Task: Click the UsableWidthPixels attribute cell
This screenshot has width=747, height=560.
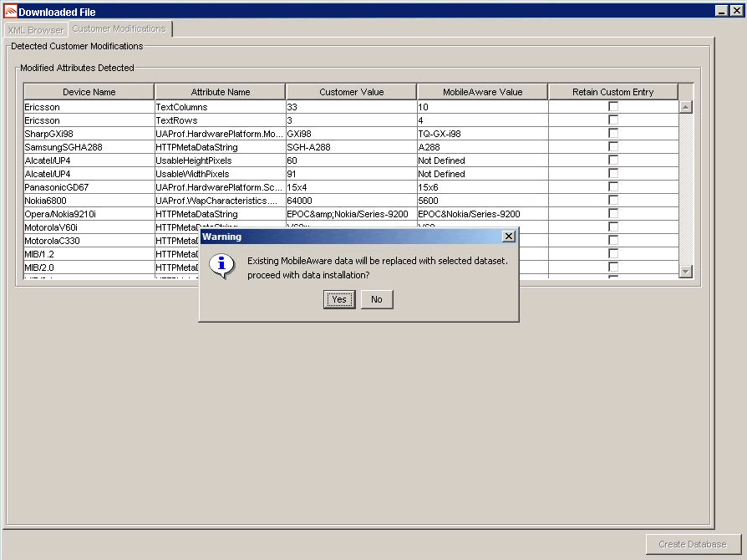Action: click(x=220, y=174)
